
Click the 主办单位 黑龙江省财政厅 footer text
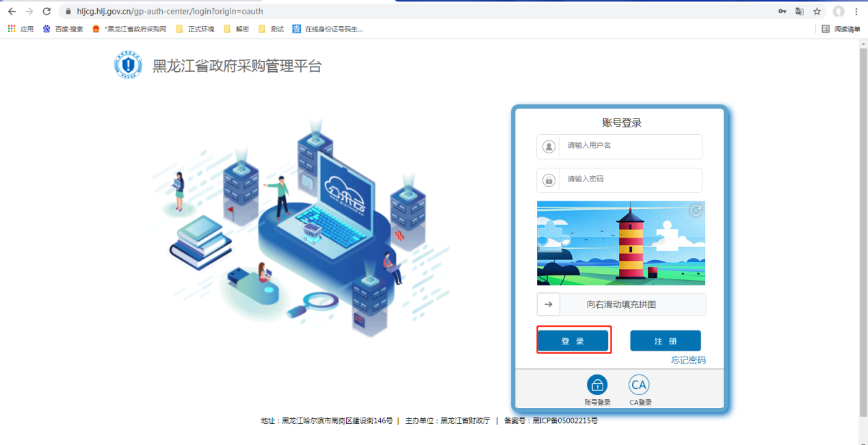tap(447, 420)
